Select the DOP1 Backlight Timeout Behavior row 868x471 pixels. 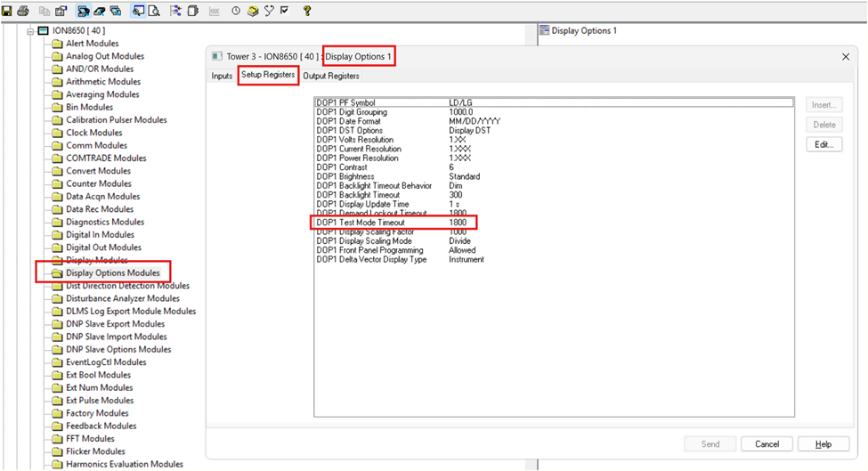point(554,186)
